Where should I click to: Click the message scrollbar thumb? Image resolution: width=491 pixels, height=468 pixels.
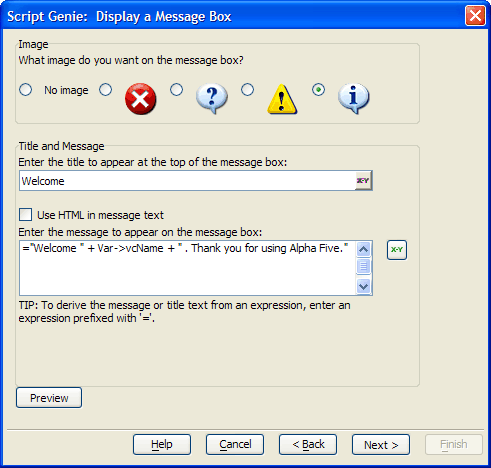(363, 266)
